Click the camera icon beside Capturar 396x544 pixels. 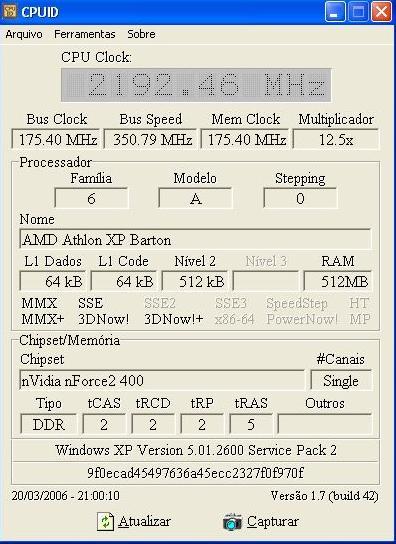(232, 522)
